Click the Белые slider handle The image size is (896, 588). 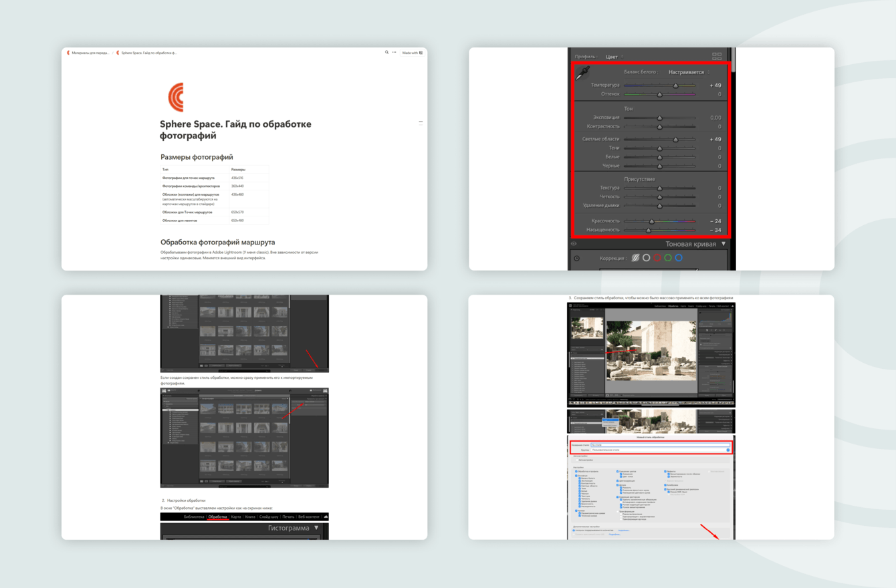659,157
